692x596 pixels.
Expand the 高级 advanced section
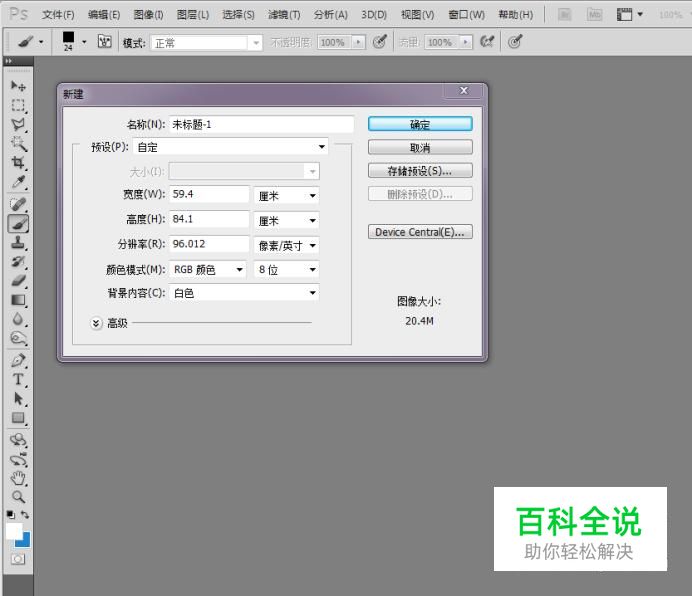click(x=96, y=323)
